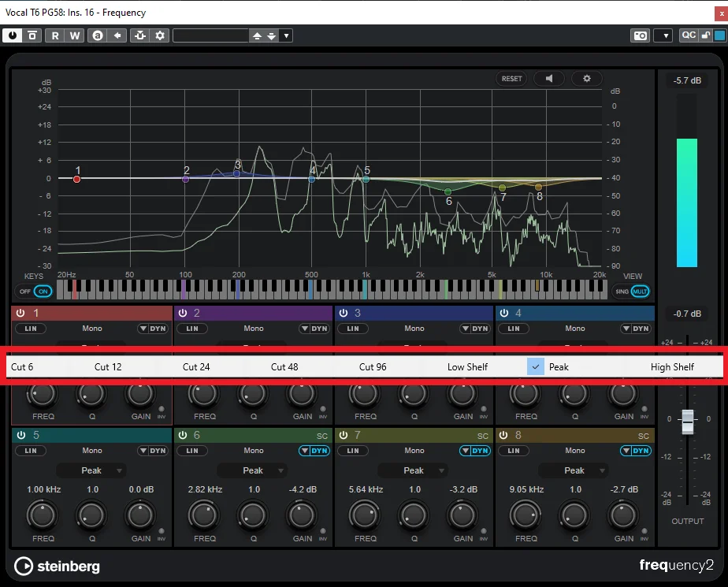Bypass the plugin with the top power button

[13, 35]
